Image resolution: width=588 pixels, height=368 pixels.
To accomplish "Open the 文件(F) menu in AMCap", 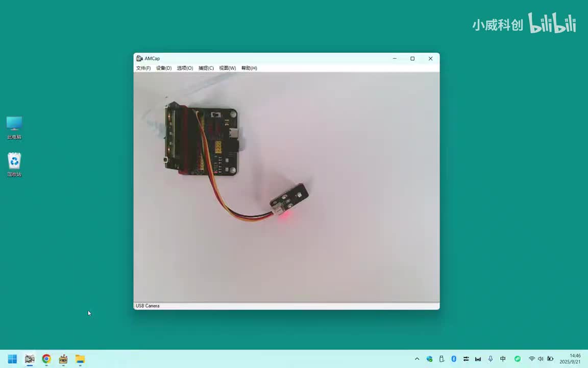I will pyautogui.click(x=143, y=68).
